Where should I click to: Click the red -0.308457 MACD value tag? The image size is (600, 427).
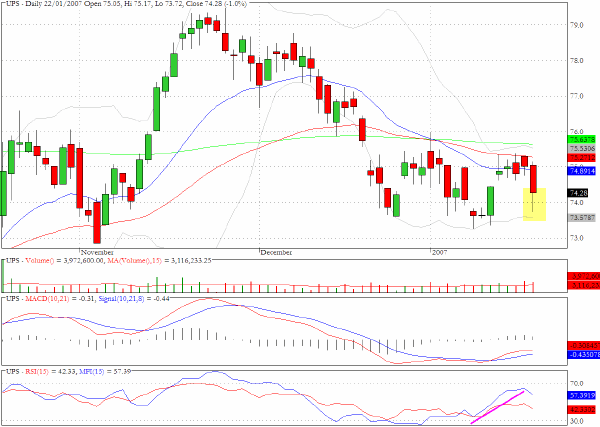coord(584,346)
